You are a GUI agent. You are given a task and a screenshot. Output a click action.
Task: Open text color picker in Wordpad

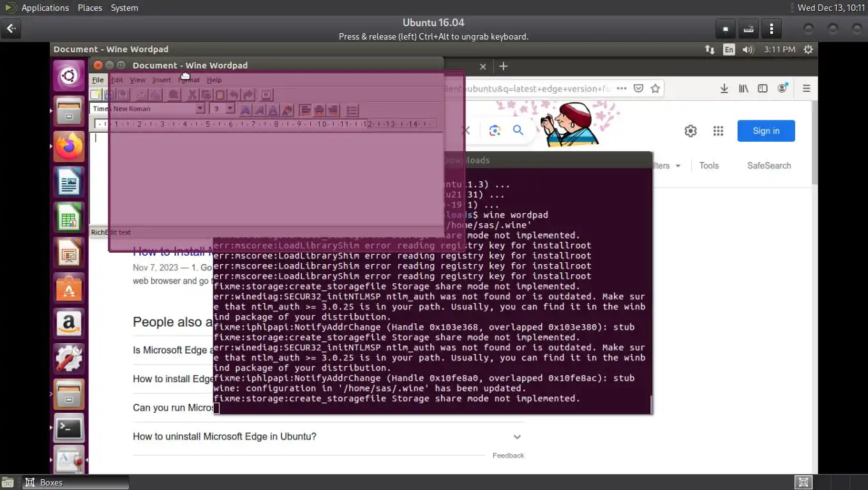tap(287, 110)
